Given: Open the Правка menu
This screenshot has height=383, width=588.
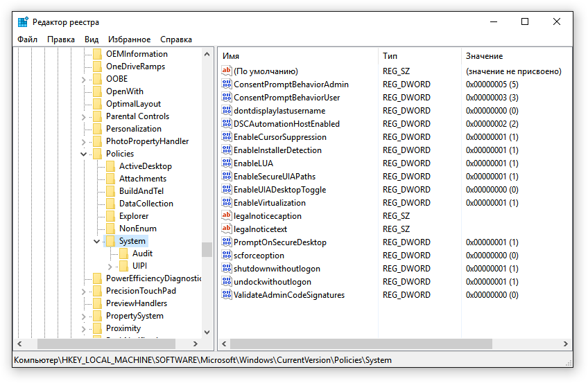Looking at the screenshot, I should click(x=61, y=39).
